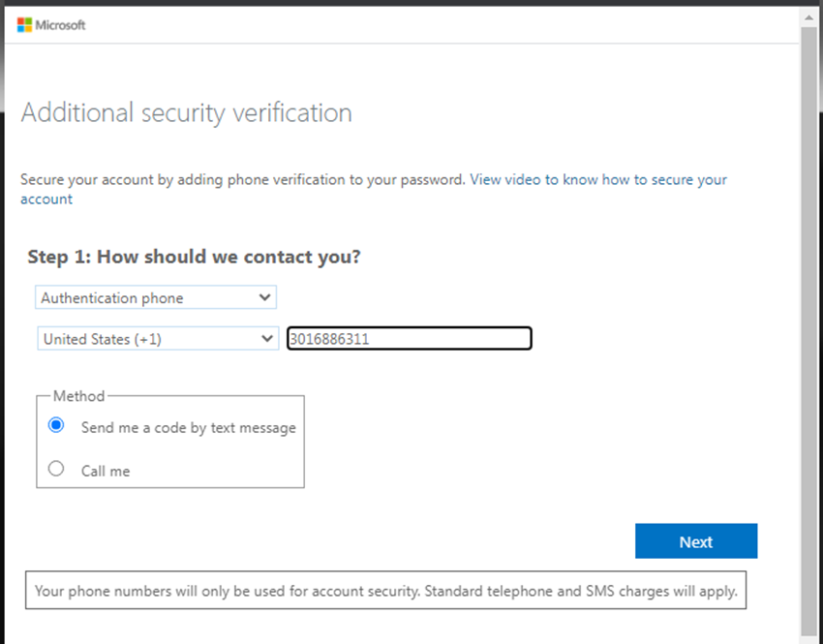Click the 'Additional security verification' heading
The width and height of the screenshot is (823, 644).
coord(186,113)
